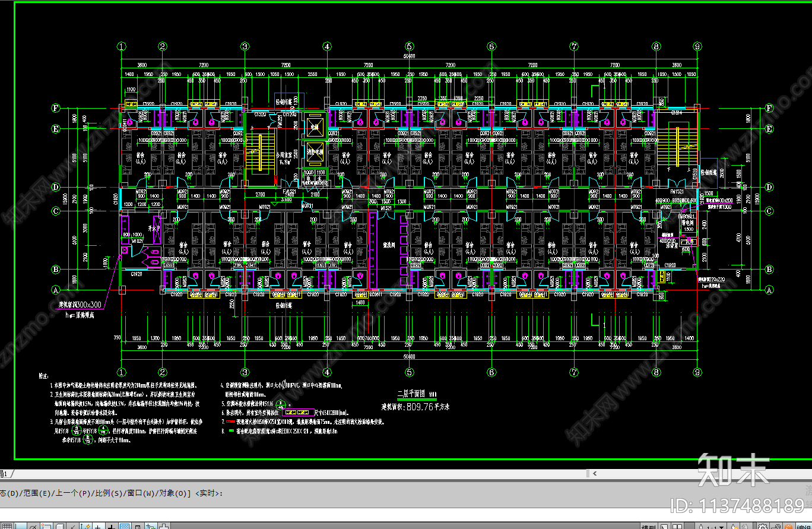Select the 盥洗间 room label
Viewport: 812px width, 529px height.
(389, 244)
